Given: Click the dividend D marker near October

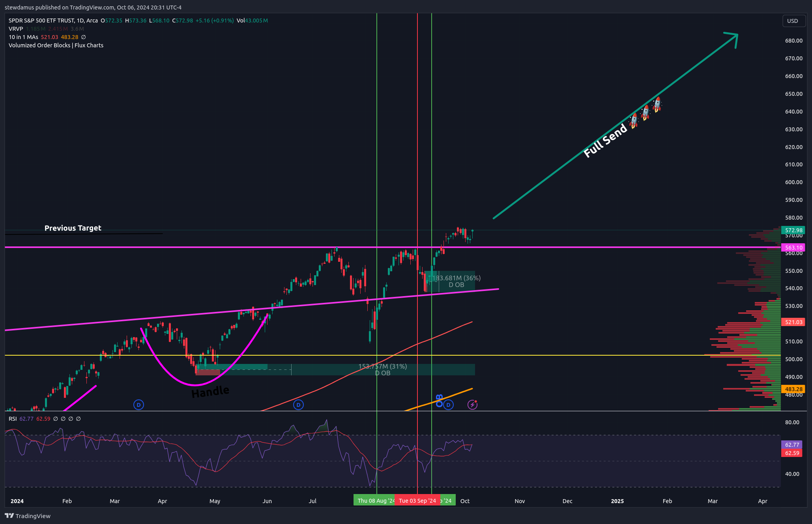Looking at the screenshot, I should tap(448, 405).
